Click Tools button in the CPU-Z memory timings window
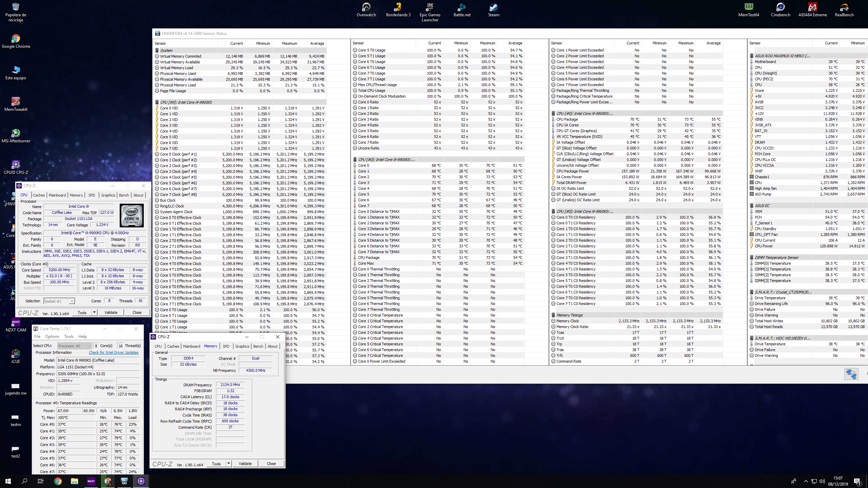 [216, 464]
